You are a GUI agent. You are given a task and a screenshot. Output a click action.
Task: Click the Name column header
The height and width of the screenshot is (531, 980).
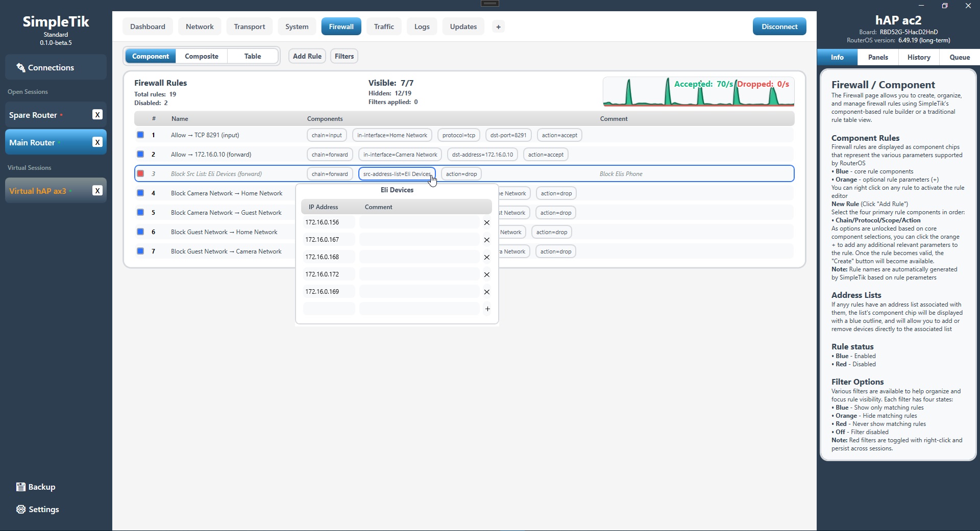180,119
